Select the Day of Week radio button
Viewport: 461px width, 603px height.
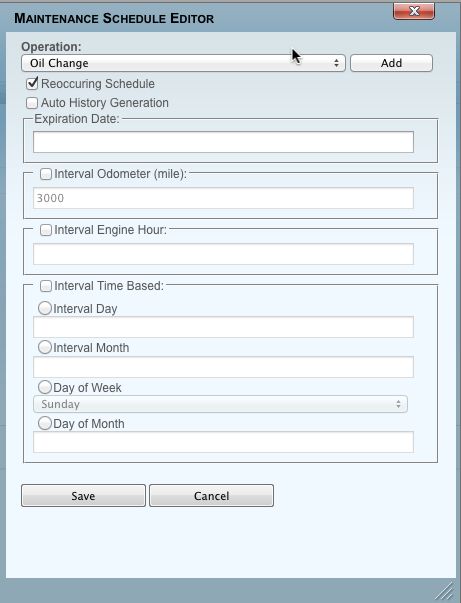(x=45, y=387)
